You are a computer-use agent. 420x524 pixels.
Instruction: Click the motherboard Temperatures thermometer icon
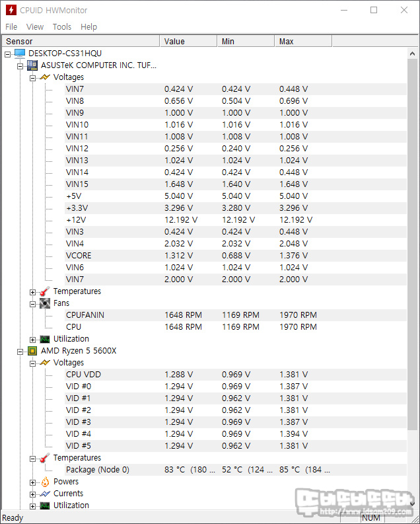45,291
